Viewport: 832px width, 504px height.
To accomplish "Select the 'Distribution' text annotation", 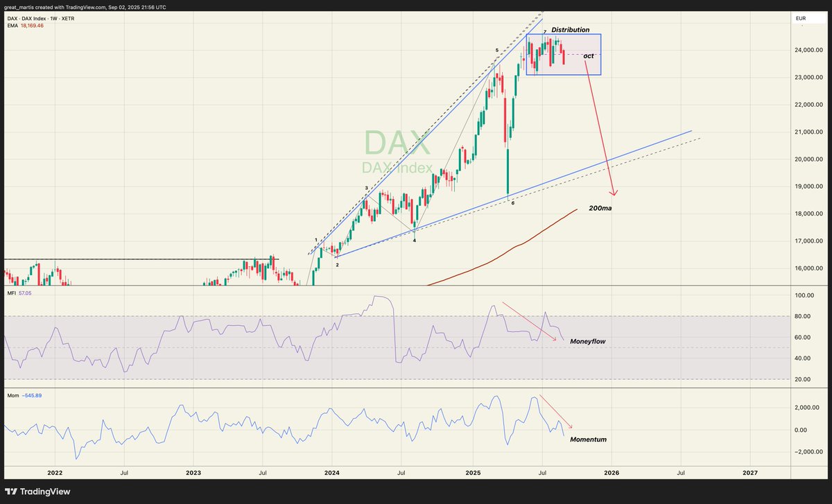I will [x=571, y=30].
